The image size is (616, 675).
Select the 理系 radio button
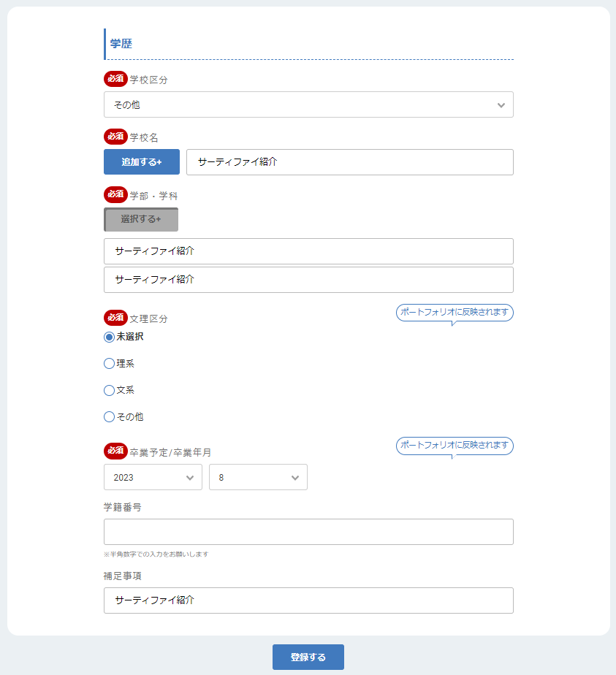pyautogui.click(x=110, y=364)
